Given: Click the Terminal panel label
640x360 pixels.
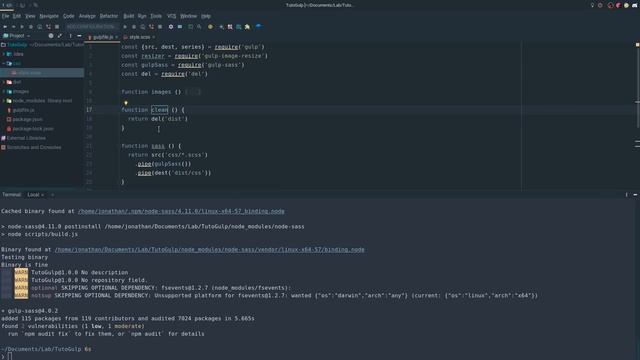Looking at the screenshot, I should [x=11, y=195].
